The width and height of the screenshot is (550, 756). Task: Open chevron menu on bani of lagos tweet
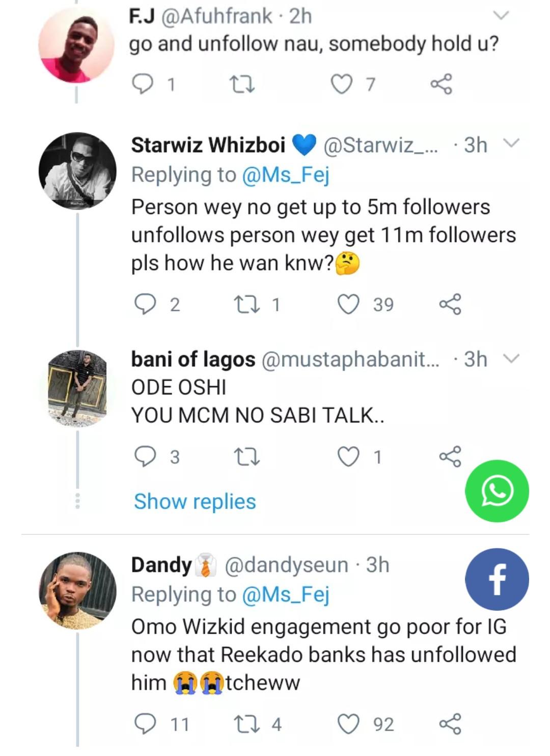pos(511,359)
